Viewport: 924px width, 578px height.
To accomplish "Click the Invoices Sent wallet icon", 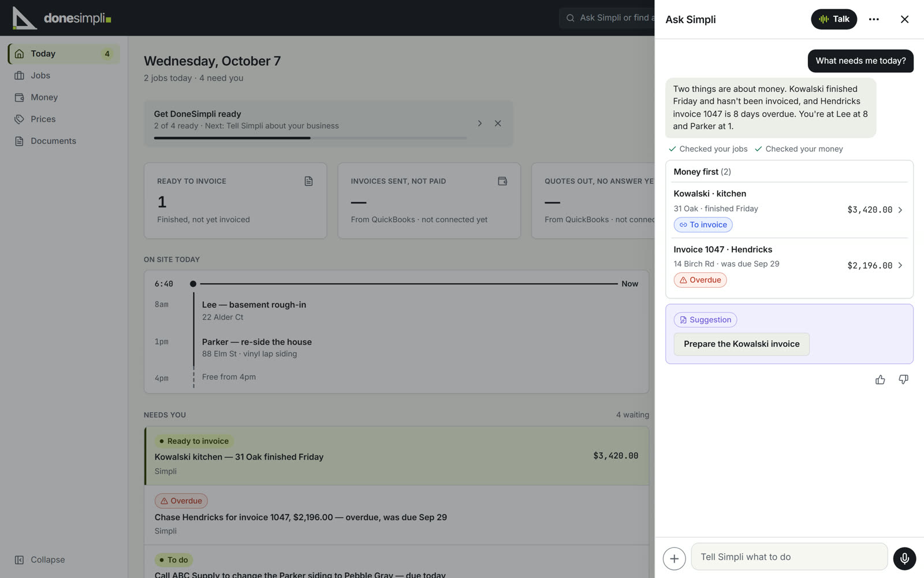I will tap(502, 181).
